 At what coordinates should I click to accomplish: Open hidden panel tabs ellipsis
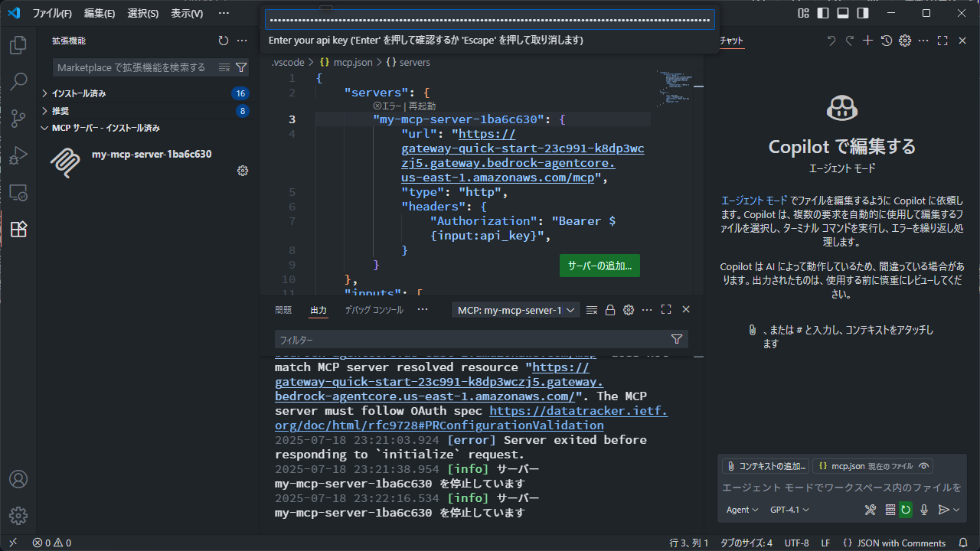pos(423,310)
